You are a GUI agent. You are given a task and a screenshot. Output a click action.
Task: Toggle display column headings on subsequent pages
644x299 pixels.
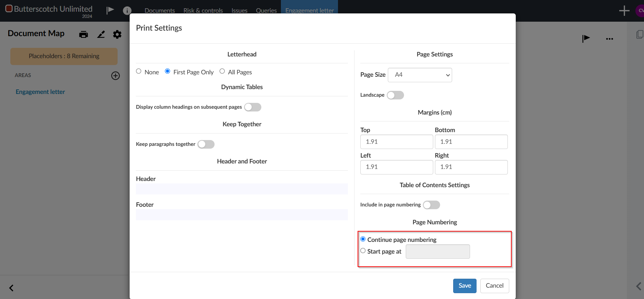click(253, 107)
